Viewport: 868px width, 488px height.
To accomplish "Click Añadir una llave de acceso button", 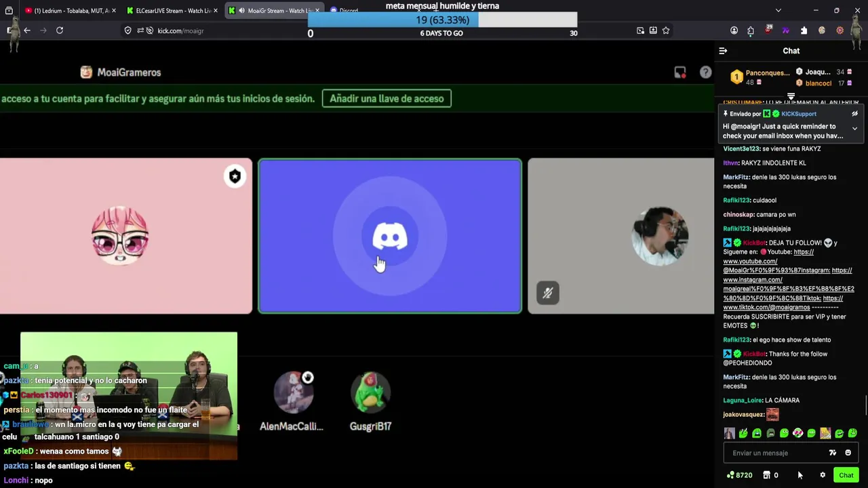I will 387,98.
